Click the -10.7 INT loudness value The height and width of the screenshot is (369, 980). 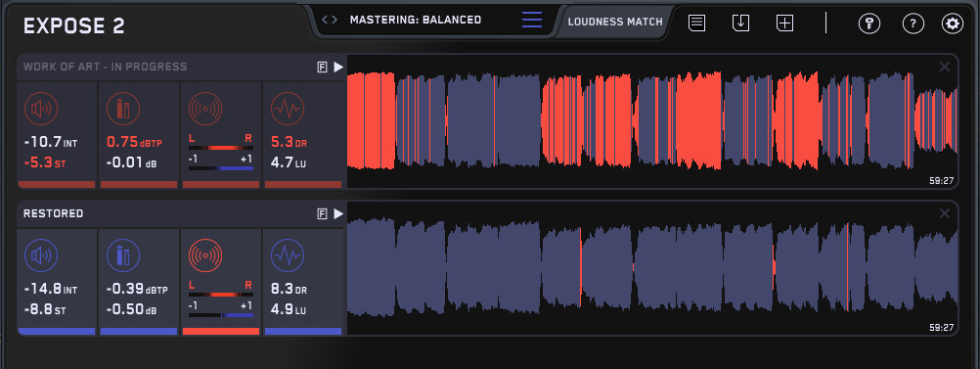pyautogui.click(x=51, y=143)
